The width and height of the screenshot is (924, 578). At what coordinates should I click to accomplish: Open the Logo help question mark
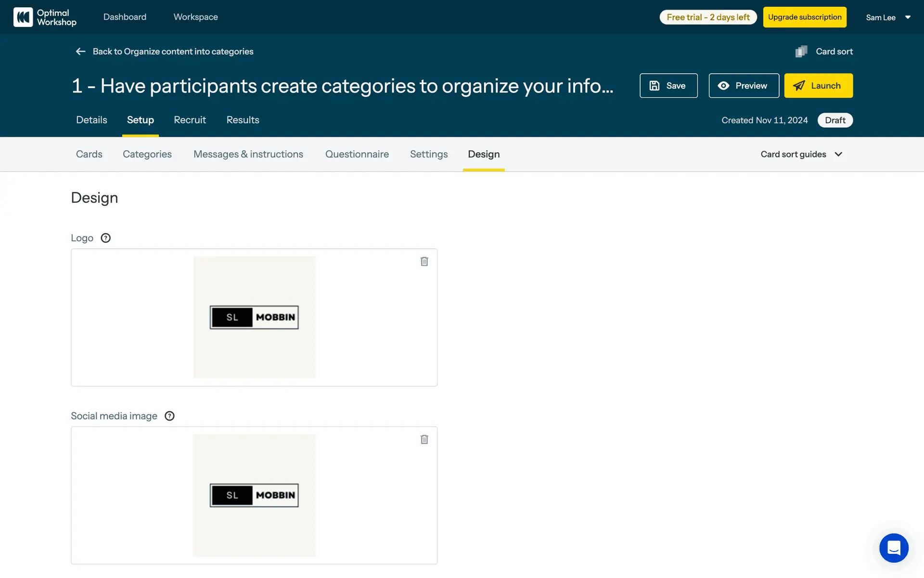tap(105, 238)
